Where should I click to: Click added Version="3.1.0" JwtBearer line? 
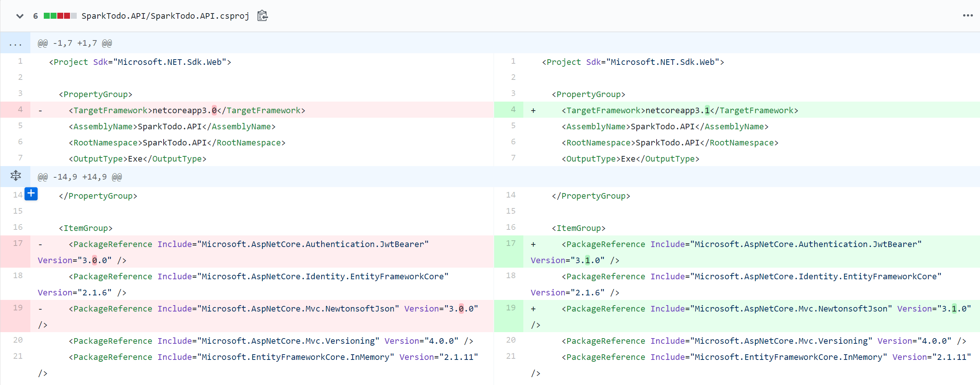pos(751,252)
